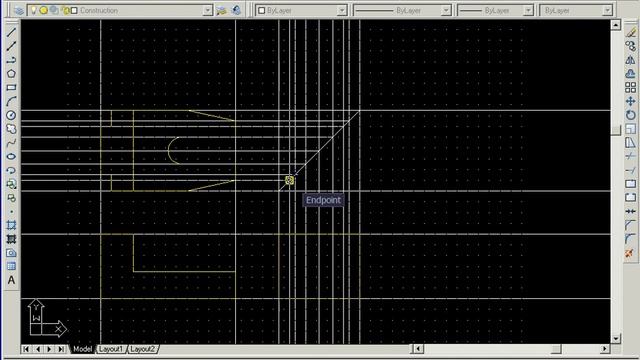Click the Layer Previous icon

236,10
